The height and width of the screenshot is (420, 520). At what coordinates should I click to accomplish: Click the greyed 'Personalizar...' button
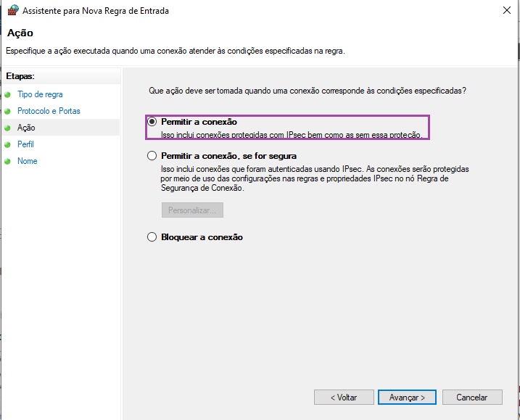click(192, 210)
